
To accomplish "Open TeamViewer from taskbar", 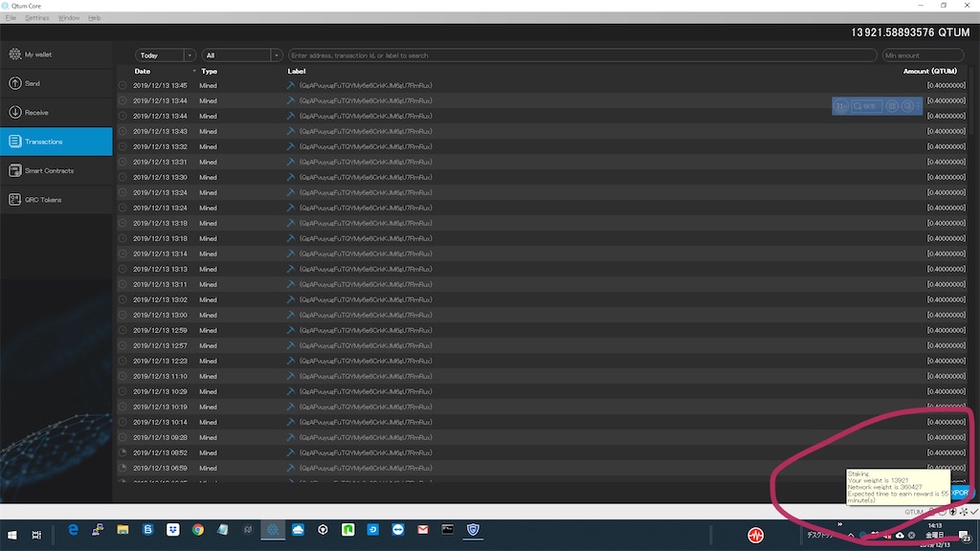I will coord(398,530).
